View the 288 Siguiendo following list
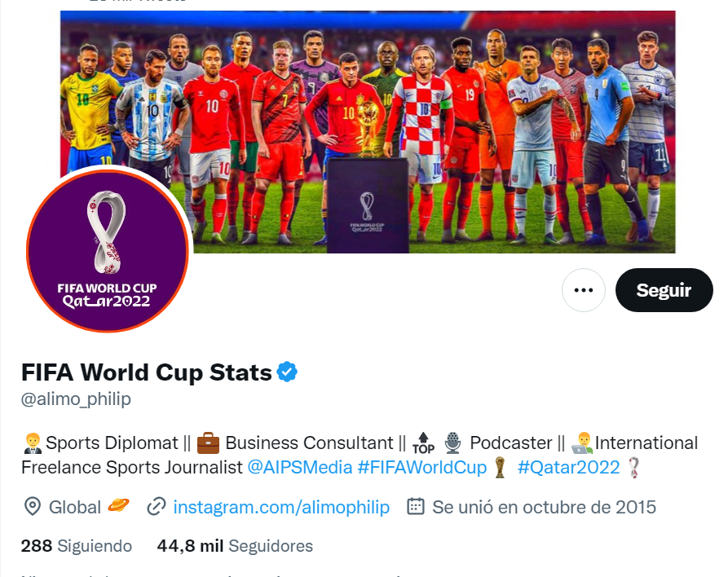The height and width of the screenshot is (577, 728). [77, 546]
